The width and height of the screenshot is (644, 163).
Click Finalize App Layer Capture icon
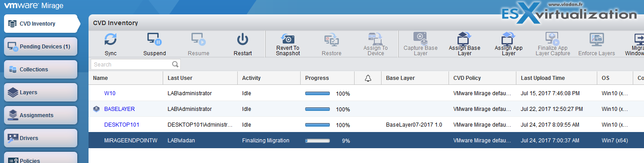coord(552,39)
